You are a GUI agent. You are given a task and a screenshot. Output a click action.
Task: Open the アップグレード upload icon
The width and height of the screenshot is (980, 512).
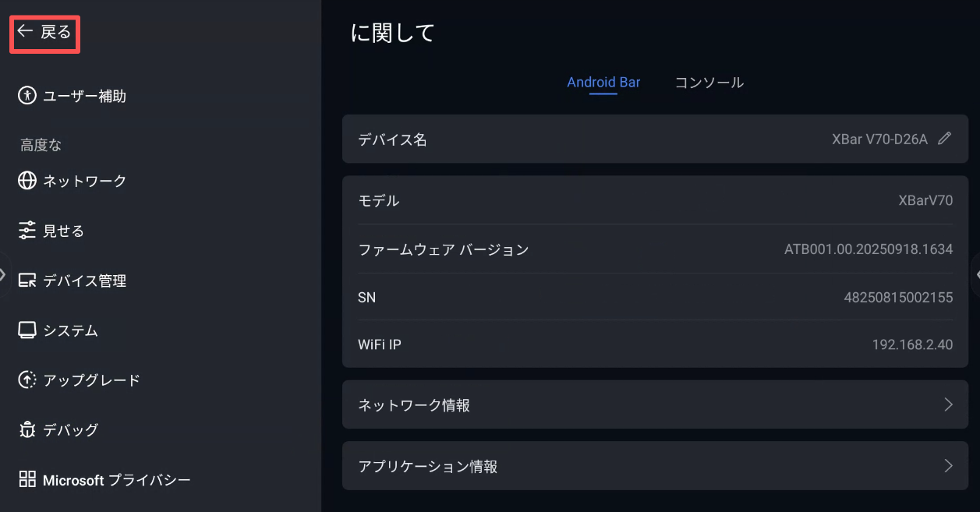(x=27, y=380)
